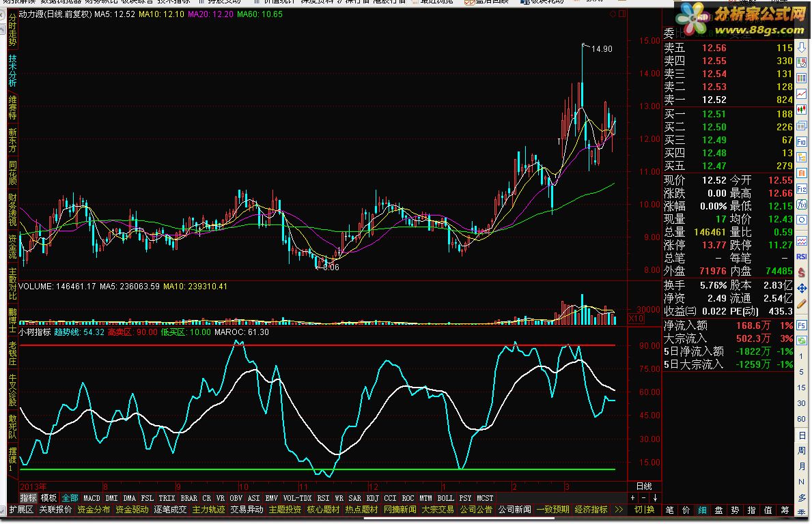Select multi-period 多 option
This screenshot has width=812, height=524.
802,497
